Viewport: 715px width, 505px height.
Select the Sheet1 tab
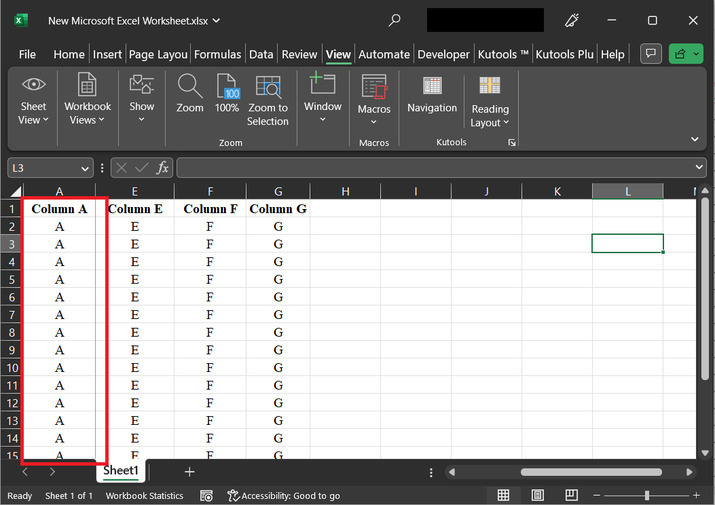point(120,470)
